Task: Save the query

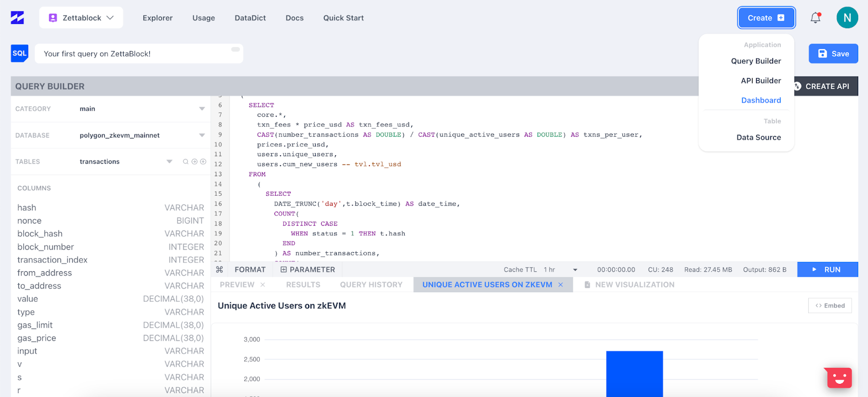Action: tap(833, 54)
